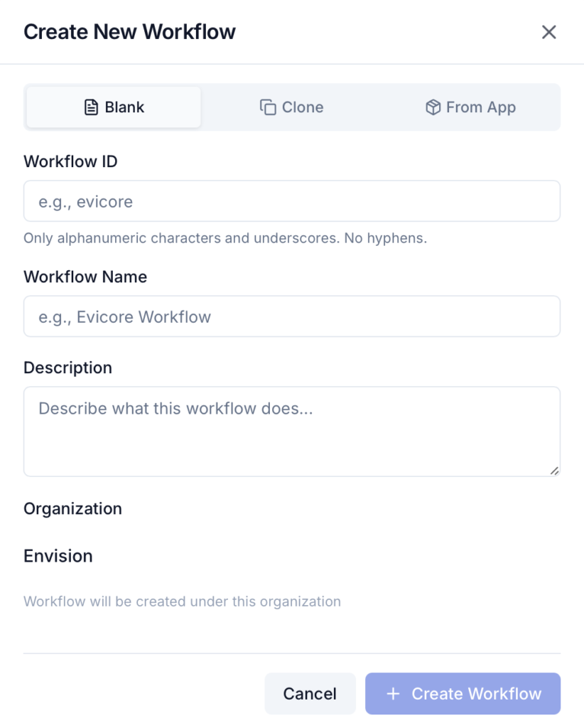Click the Organization label
The image size is (584, 728).
tap(72, 508)
